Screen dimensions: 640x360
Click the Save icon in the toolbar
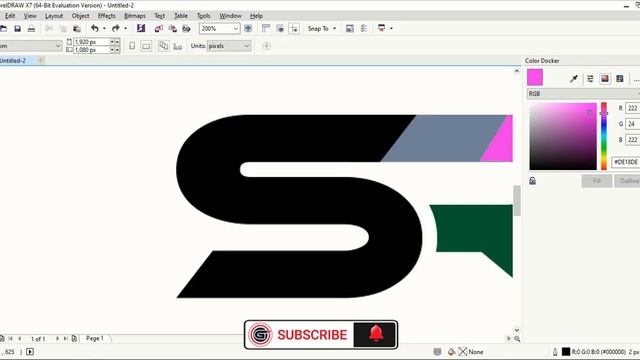pos(17,29)
